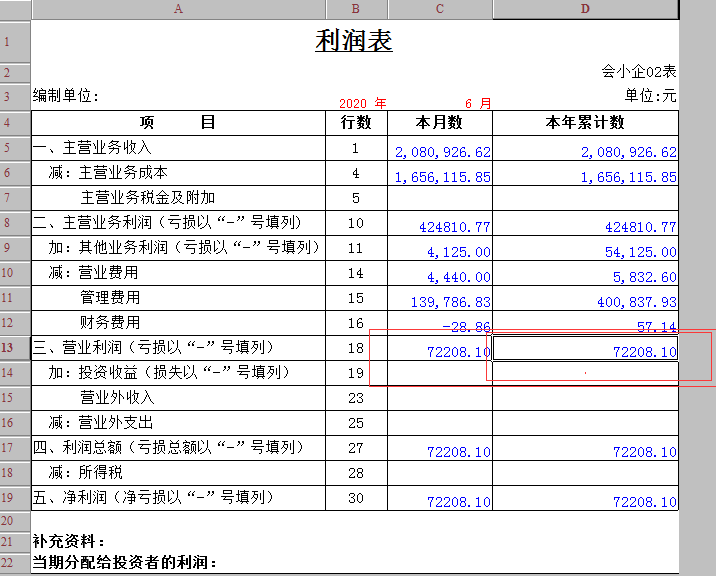This screenshot has height=576, width=716.
Task: Select row 19 header
Action: click(x=15, y=497)
